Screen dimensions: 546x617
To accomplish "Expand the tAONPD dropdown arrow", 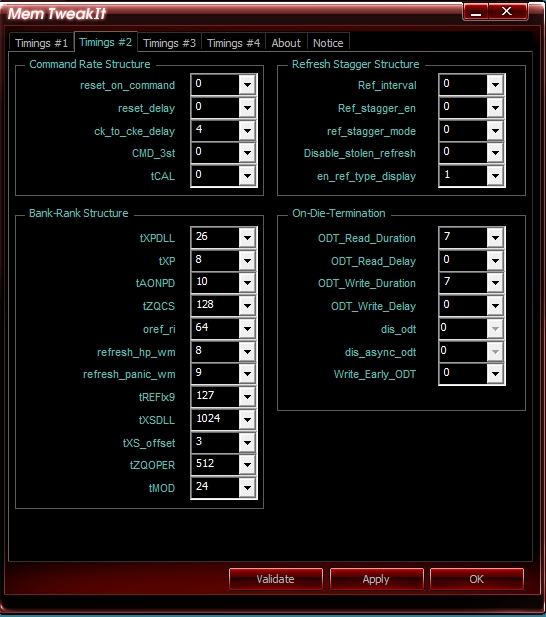I will point(247,283).
